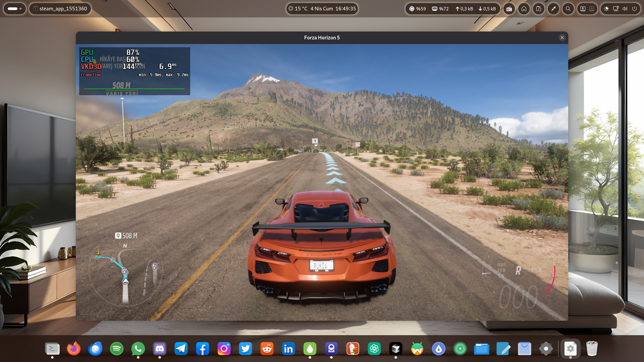Open the grey diamond settings app in dock
644x362 pixels.
pos(546,349)
